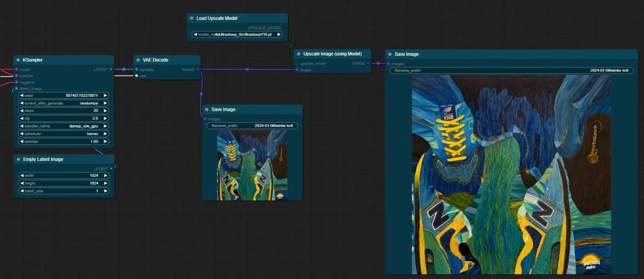The width and height of the screenshot is (644, 279).
Task: Decrease width with its left arrow
Action: click(x=22, y=175)
